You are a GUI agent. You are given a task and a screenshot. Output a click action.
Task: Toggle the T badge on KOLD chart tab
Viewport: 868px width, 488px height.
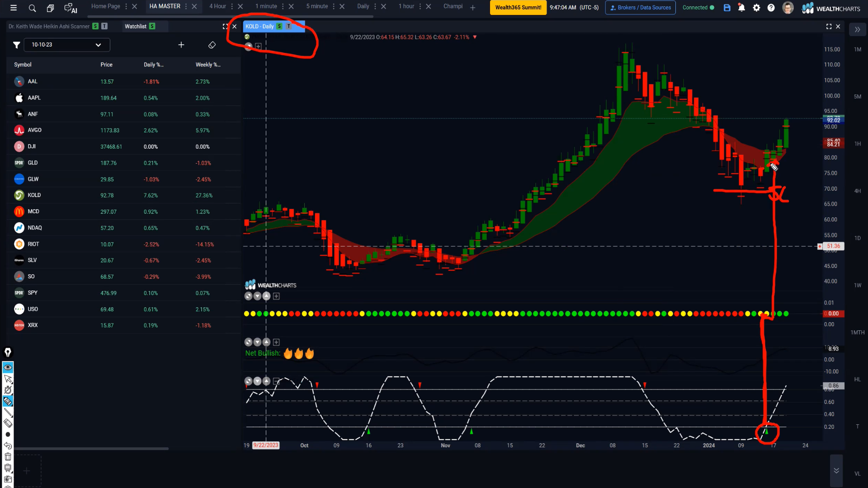[288, 26]
